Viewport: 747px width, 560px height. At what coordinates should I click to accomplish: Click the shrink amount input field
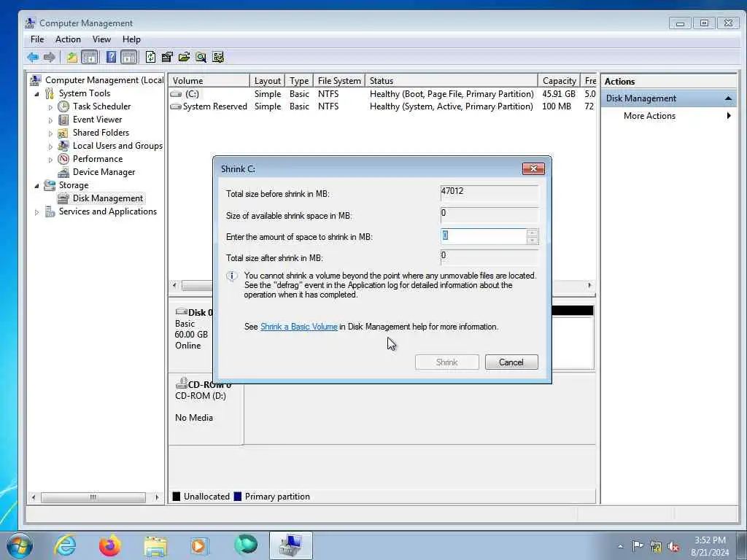coord(484,236)
